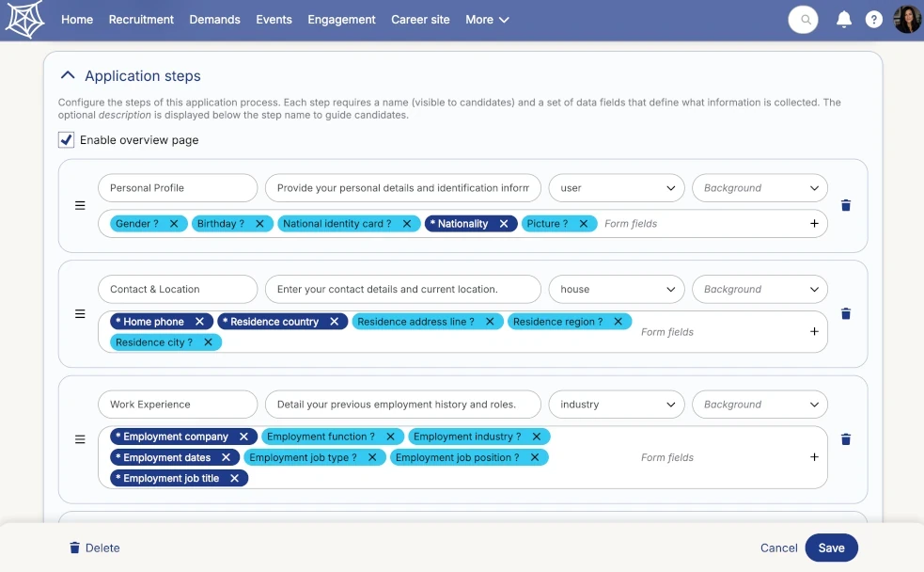Open Engagement menu item

click(x=341, y=20)
